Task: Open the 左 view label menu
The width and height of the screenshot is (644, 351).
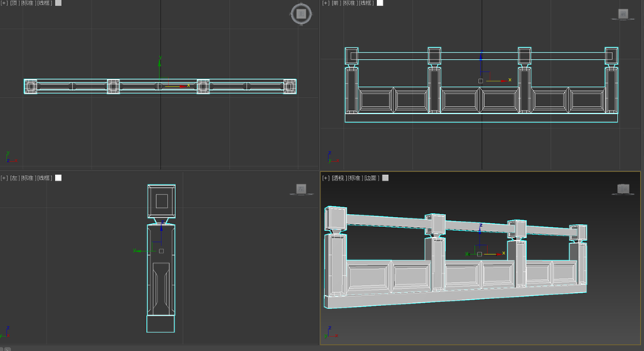Action: click(x=14, y=178)
